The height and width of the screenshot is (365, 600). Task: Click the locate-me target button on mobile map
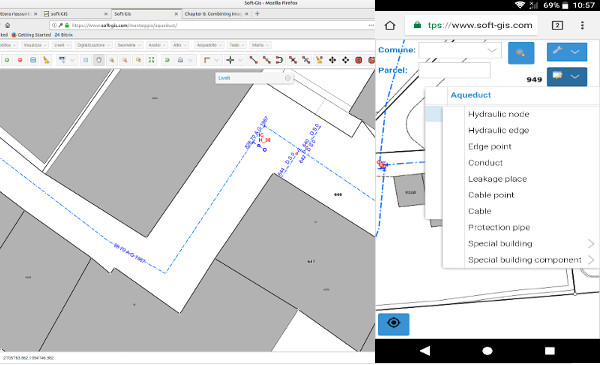393,324
